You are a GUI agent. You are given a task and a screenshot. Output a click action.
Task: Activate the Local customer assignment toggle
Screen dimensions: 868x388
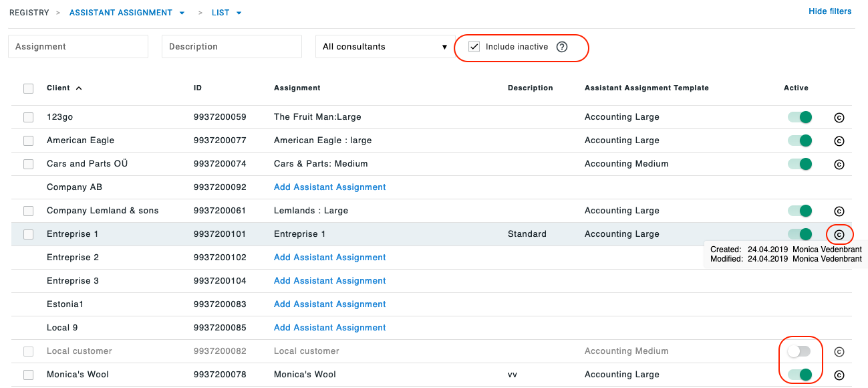pyautogui.click(x=799, y=351)
